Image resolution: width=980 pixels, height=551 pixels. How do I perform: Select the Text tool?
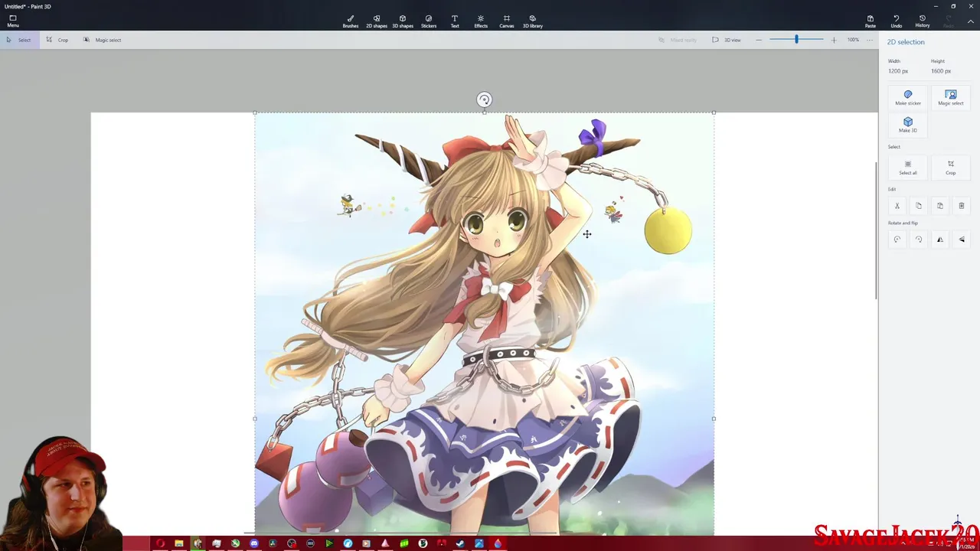point(455,21)
